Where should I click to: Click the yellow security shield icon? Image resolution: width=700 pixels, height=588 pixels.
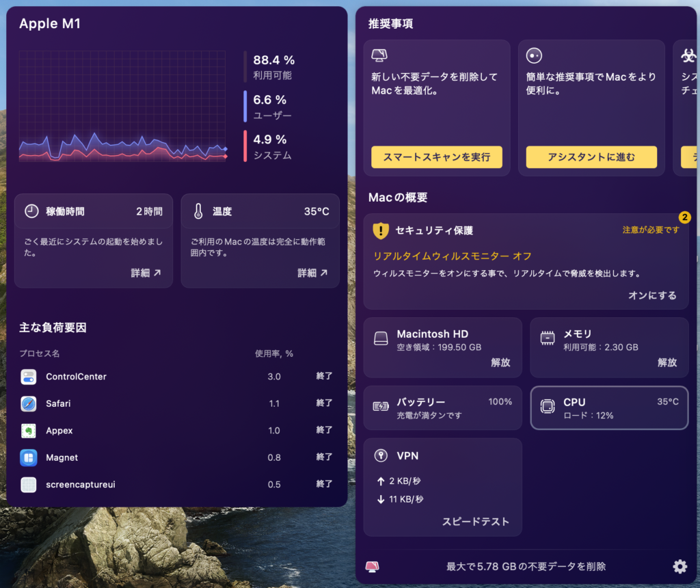[380, 231]
